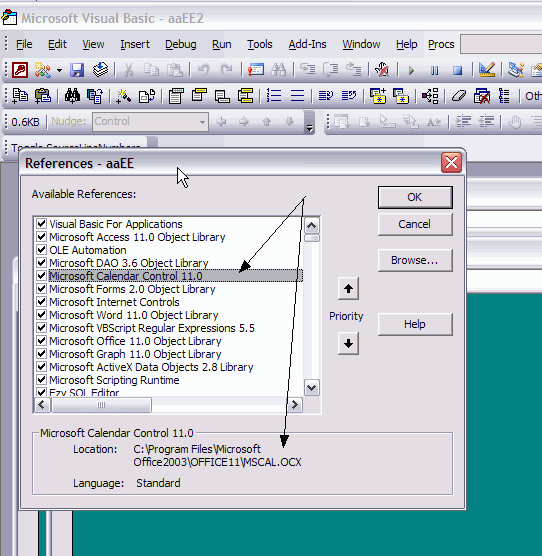Open the Add-Ins menu
The width and height of the screenshot is (542, 556).
pos(307,44)
